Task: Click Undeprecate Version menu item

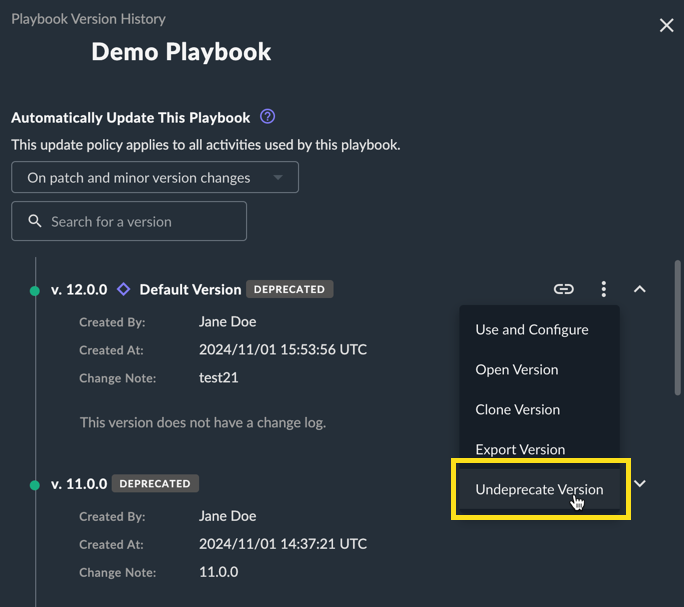Action: (x=539, y=489)
